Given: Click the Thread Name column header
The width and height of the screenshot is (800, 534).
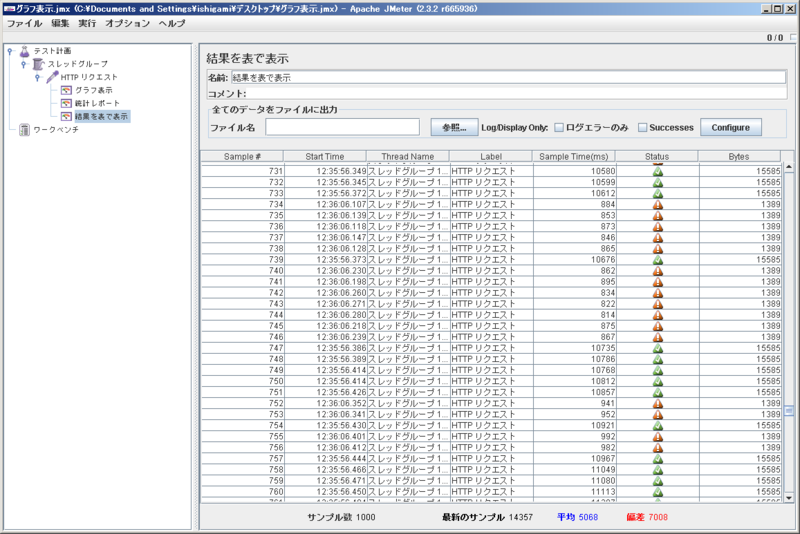Looking at the screenshot, I should pos(408,157).
